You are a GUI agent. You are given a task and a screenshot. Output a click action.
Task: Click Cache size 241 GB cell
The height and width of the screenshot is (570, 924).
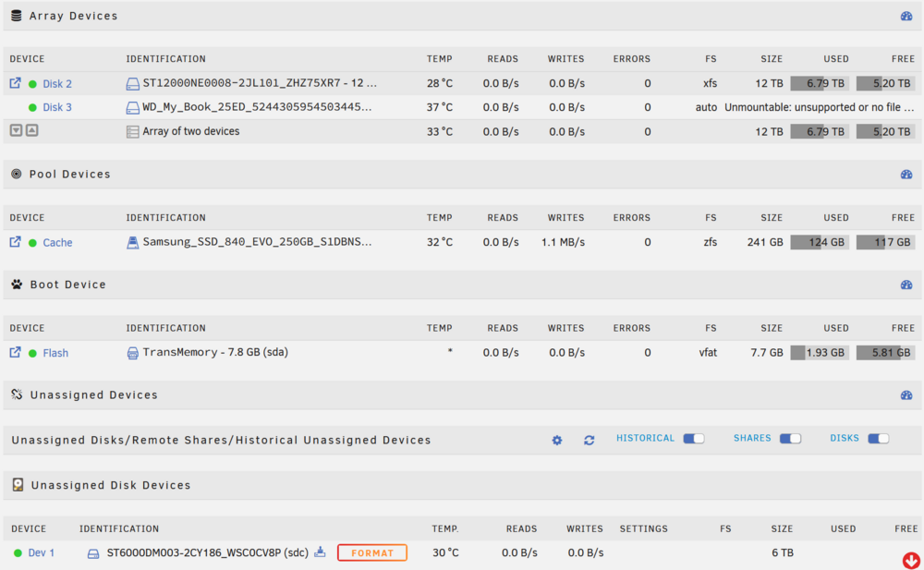tap(765, 242)
